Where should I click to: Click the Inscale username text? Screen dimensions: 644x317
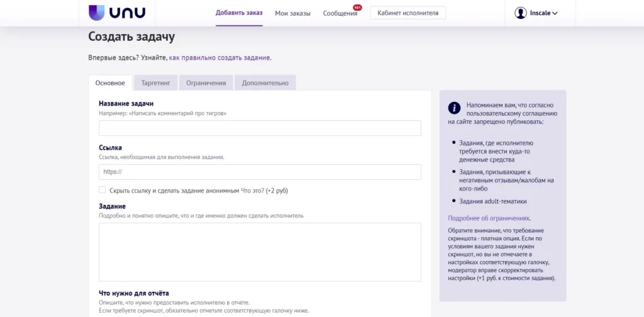tap(540, 13)
